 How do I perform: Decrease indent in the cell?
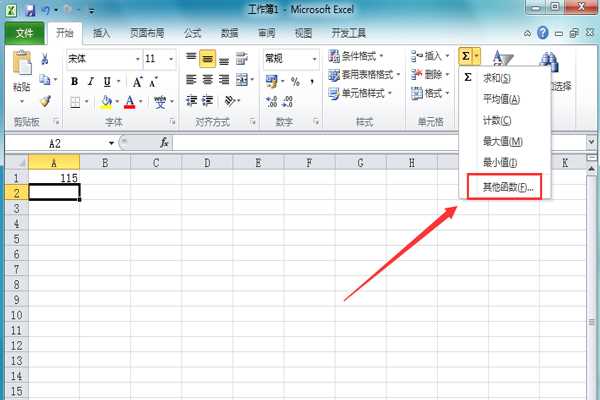click(191, 101)
